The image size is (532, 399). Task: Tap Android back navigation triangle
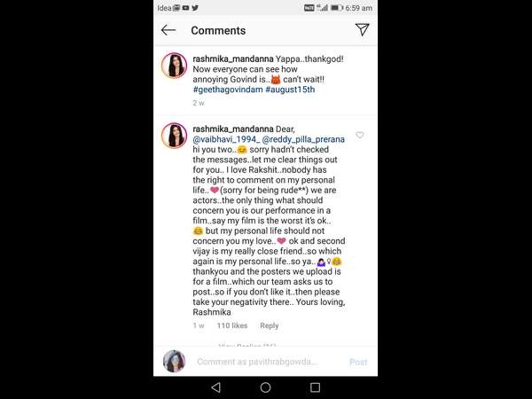pyautogui.click(x=215, y=387)
